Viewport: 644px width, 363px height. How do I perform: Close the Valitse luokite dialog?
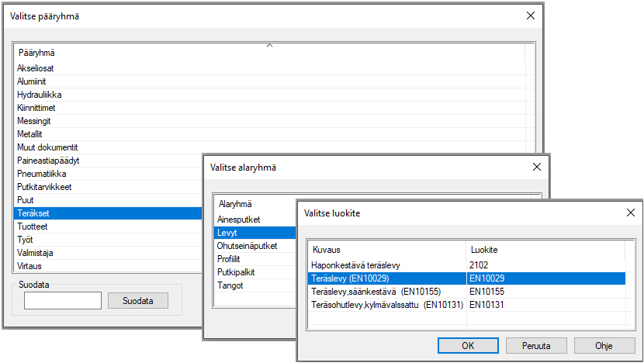629,213
